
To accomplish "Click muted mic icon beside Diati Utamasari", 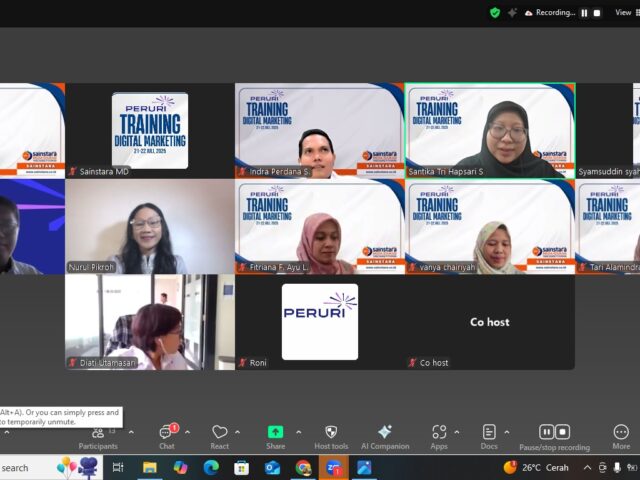I will coord(73,362).
